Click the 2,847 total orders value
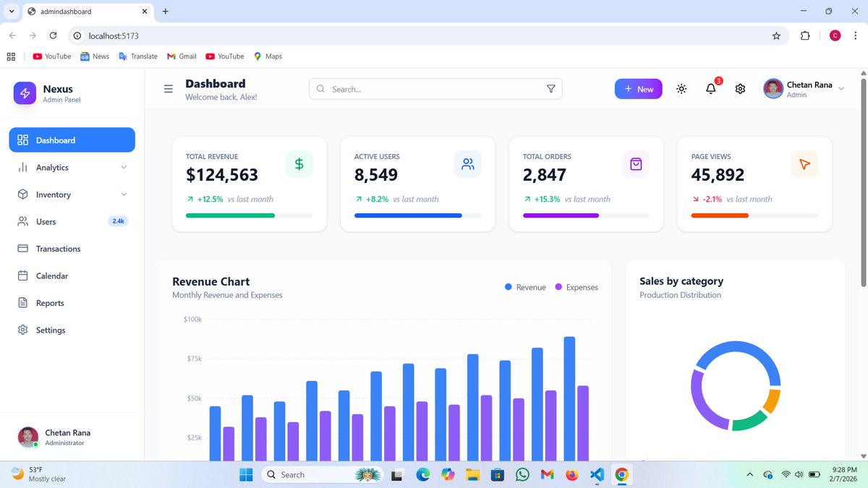Screen dimensions: 868x488 [x=545, y=175]
